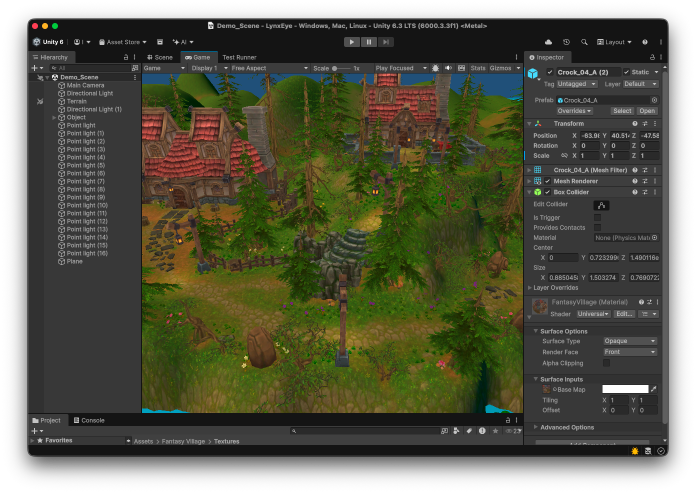
Task: Select the Plane object in Hierarchy
Action: [x=74, y=261]
